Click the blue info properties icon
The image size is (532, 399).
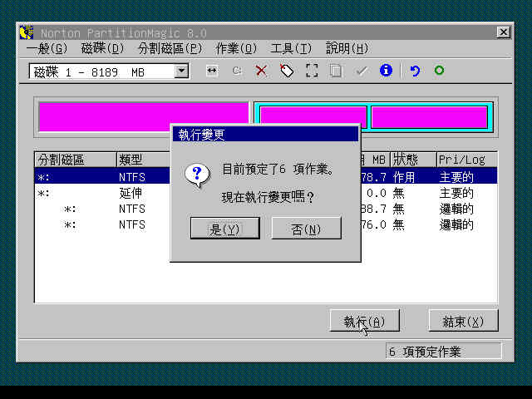tap(386, 71)
